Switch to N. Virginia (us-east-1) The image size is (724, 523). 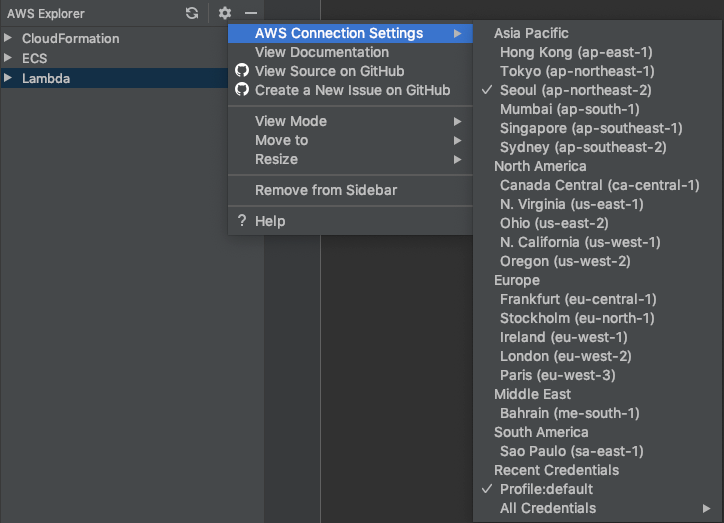[x=598, y=204]
